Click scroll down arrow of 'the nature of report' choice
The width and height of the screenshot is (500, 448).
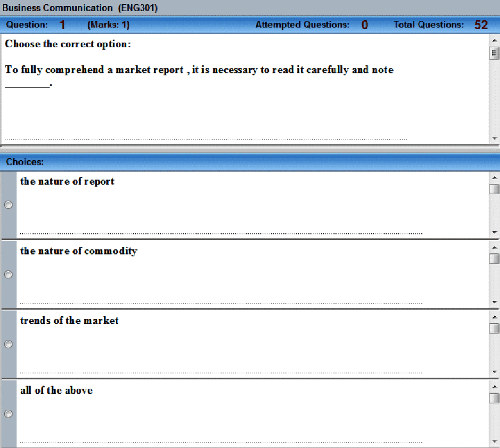click(x=495, y=233)
